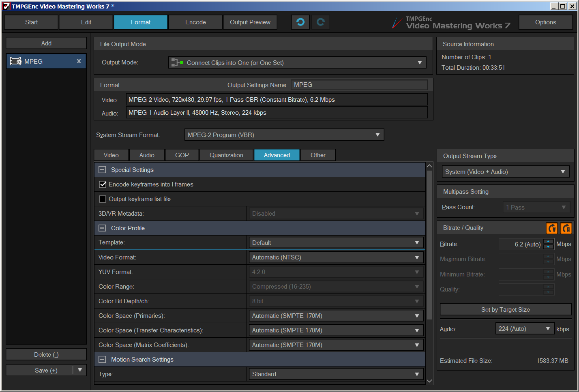Remove the MPEG output with its X icon
Viewport: 579px width, 392px height.
pos(79,61)
